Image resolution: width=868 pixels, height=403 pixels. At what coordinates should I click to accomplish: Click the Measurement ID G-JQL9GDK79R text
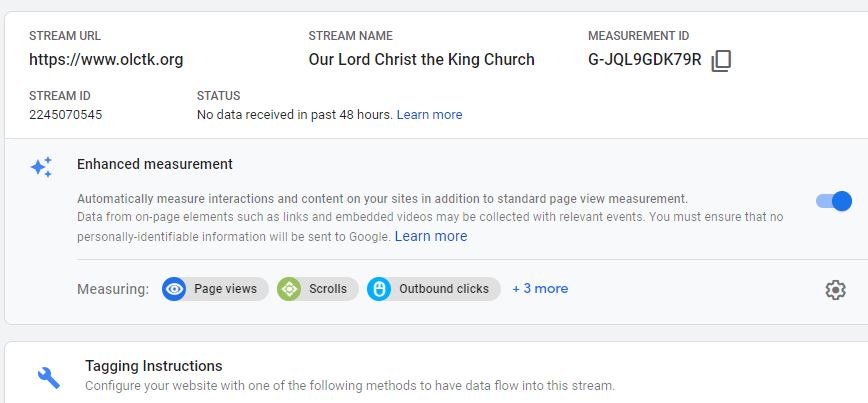645,60
